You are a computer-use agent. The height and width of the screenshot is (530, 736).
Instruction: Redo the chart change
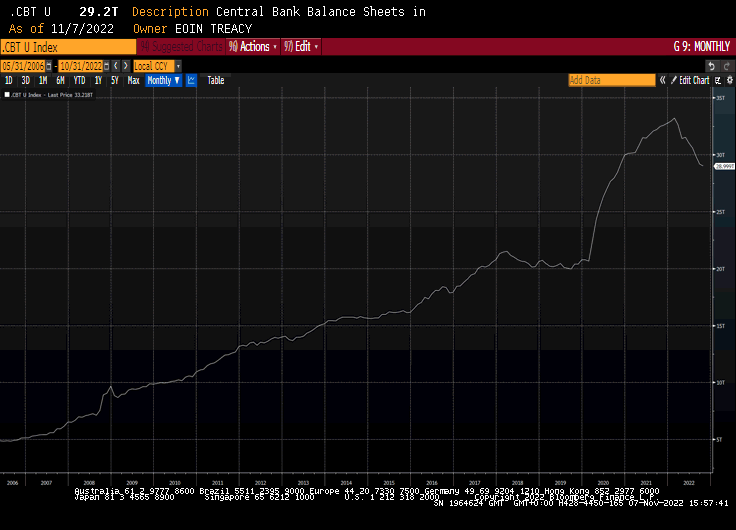pos(727,66)
